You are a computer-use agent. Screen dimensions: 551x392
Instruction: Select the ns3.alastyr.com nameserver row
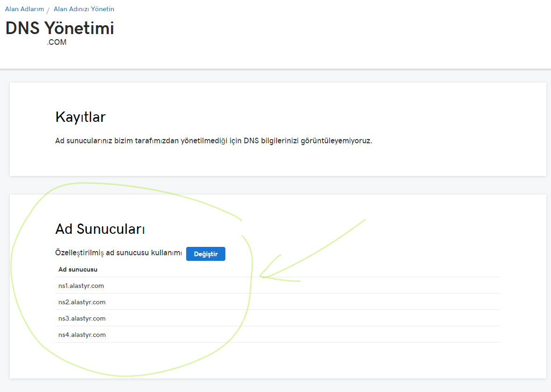click(278, 318)
